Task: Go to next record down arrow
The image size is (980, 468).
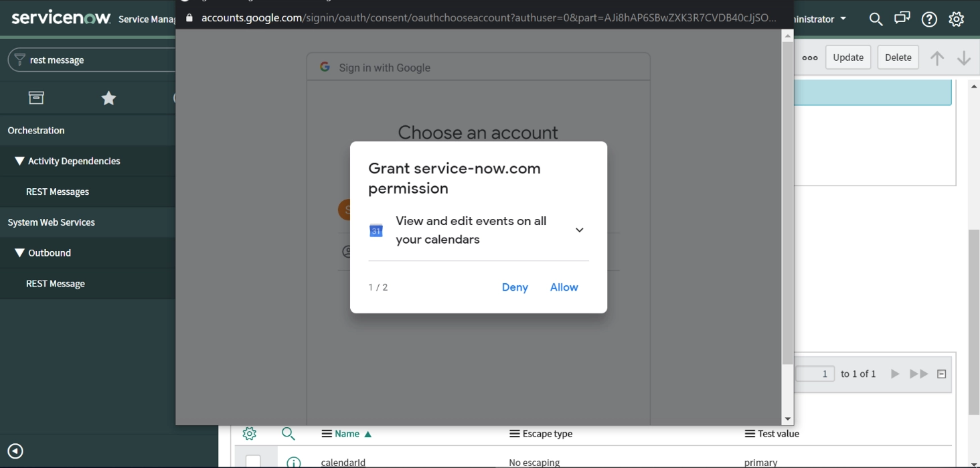Action: point(964,58)
